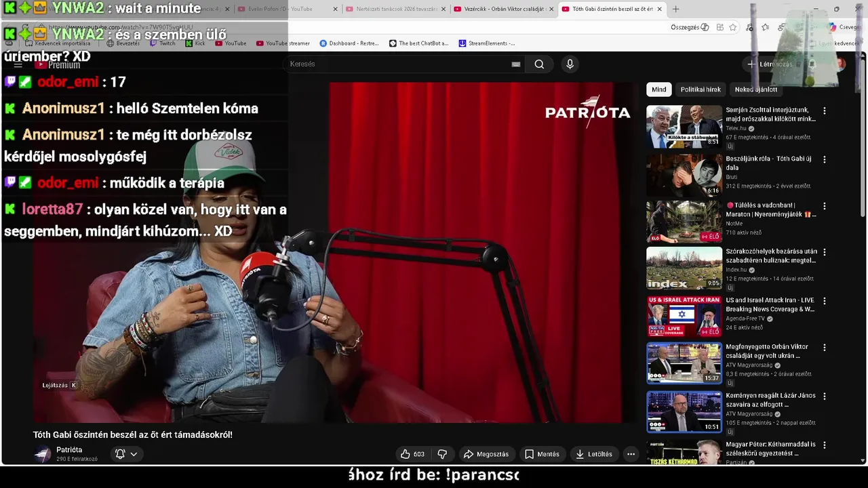This screenshot has width=868, height=488.
Task: Open the Kick bookmark
Action: 194,43
